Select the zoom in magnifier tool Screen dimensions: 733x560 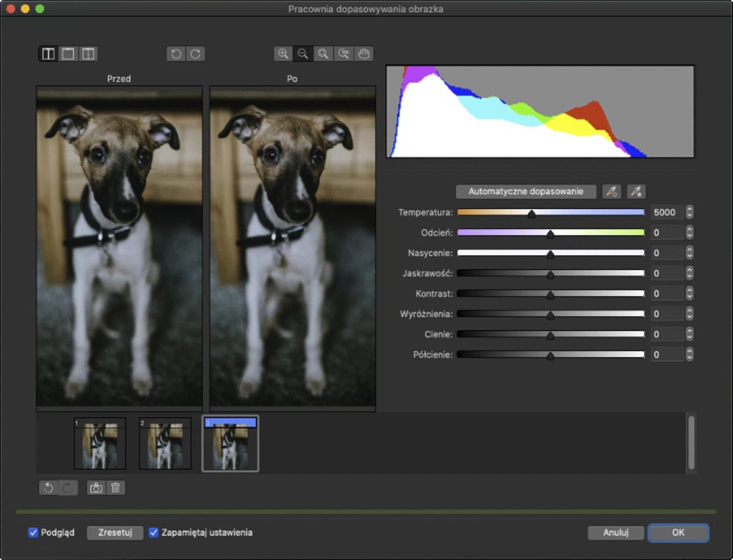(283, 54)
